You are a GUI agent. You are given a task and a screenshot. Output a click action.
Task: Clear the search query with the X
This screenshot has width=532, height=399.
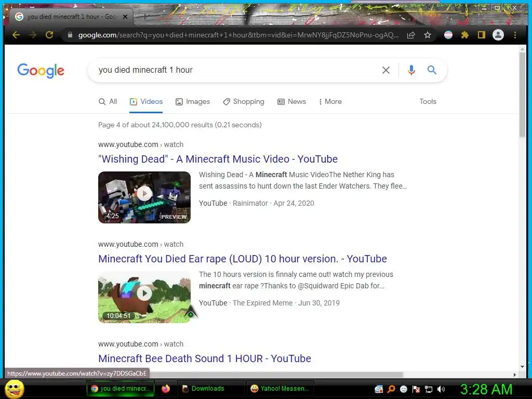[386, 70]
